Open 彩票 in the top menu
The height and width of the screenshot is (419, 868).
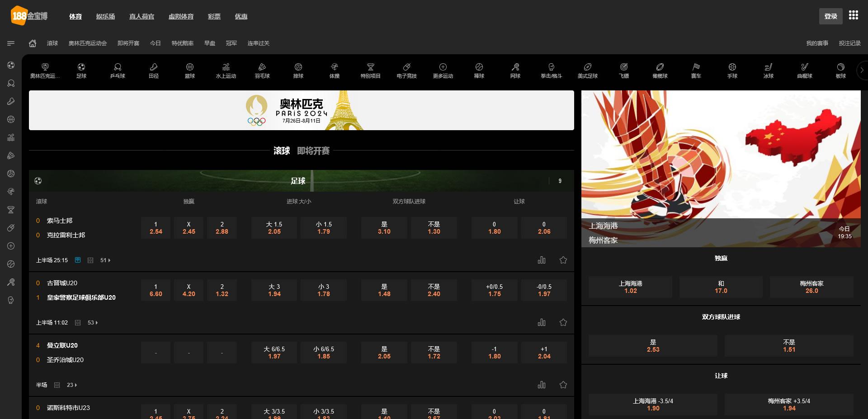pyautogui.click(x=214, y=16)
